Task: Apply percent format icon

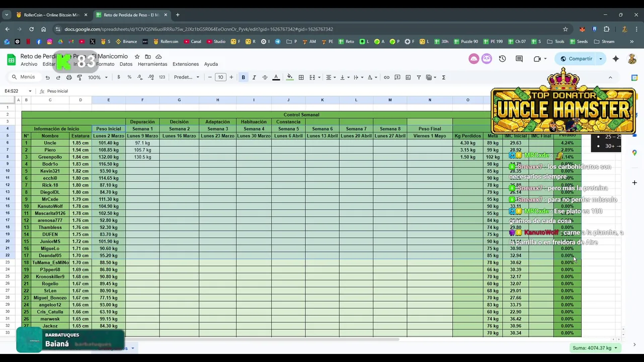Action: [129, 77]
